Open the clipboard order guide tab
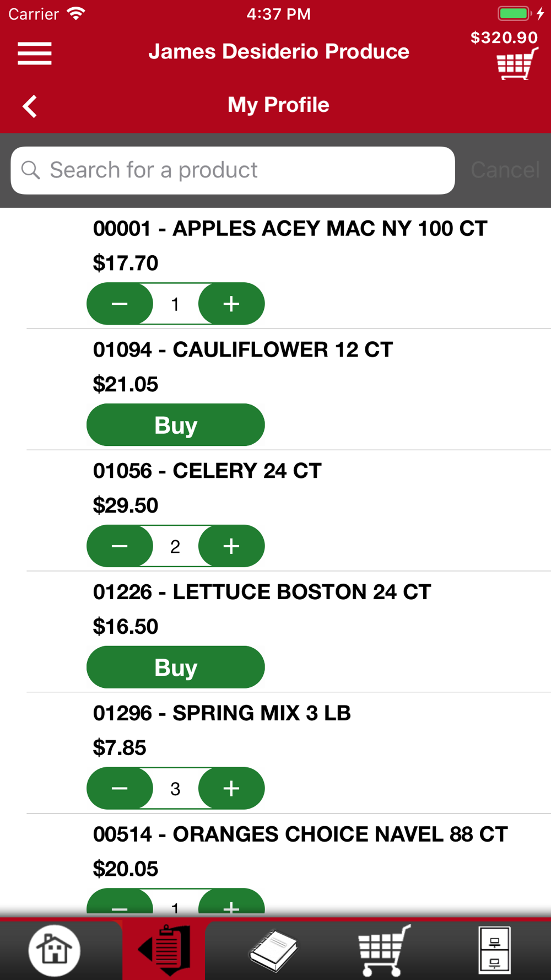Screen dimensions: 551x980 click(x=164, y=950)
